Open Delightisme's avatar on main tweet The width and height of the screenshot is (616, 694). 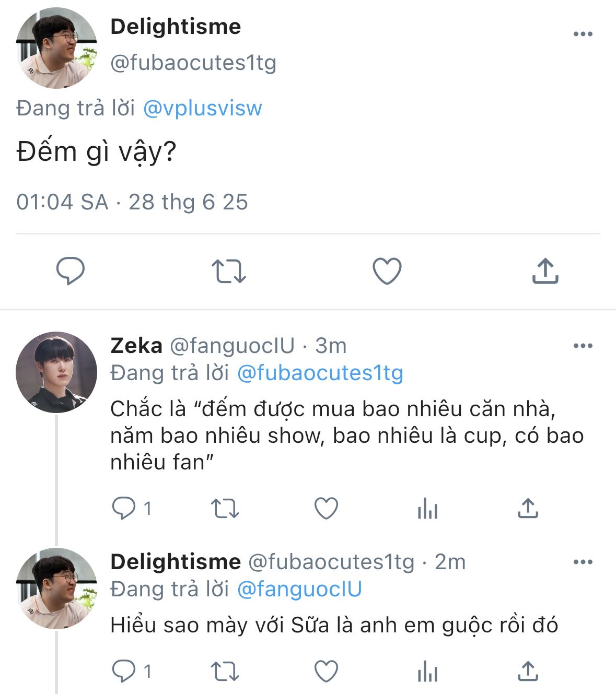point(56,48)
